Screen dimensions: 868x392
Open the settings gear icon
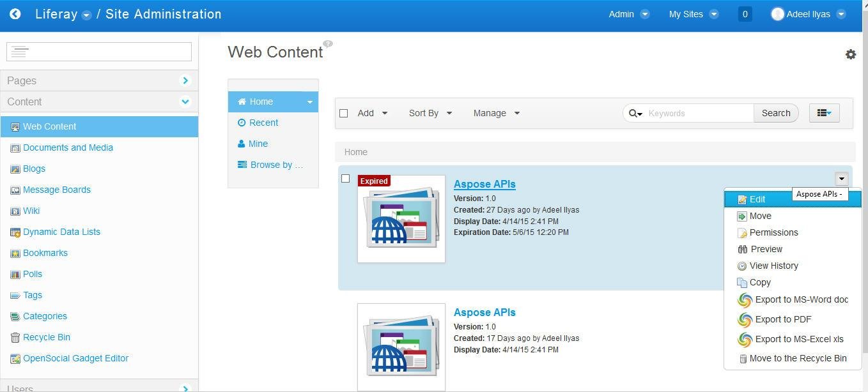(851, 54)
